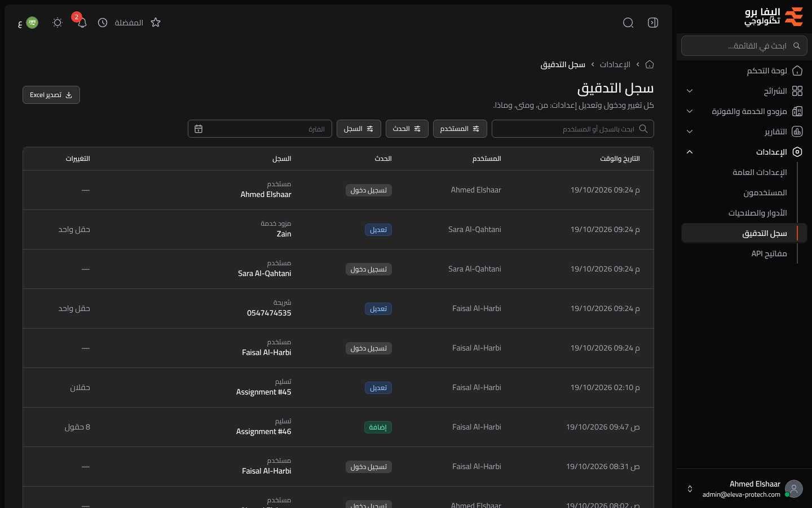Click سجل التدقيق breadcrumb item

click(x=563, y=64)
